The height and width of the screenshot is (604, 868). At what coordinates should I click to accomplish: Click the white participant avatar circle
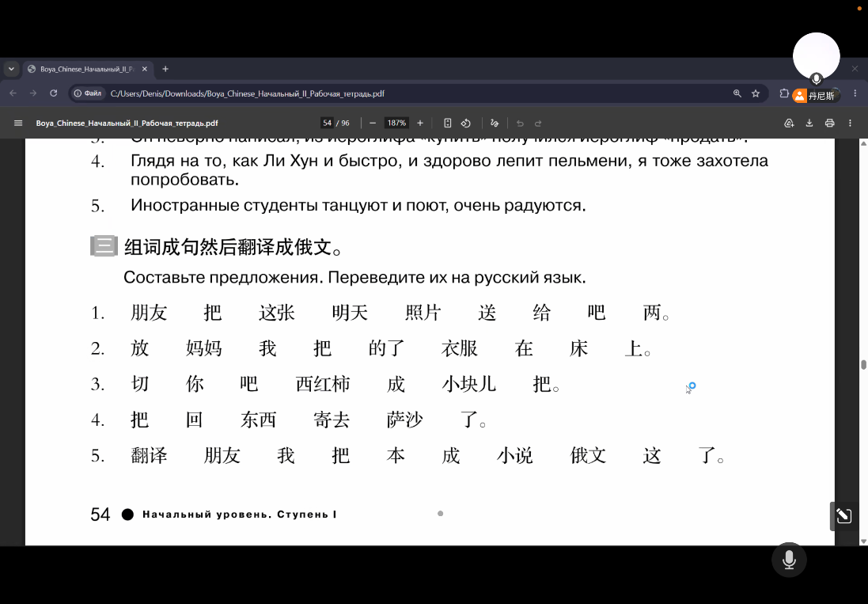816,55
